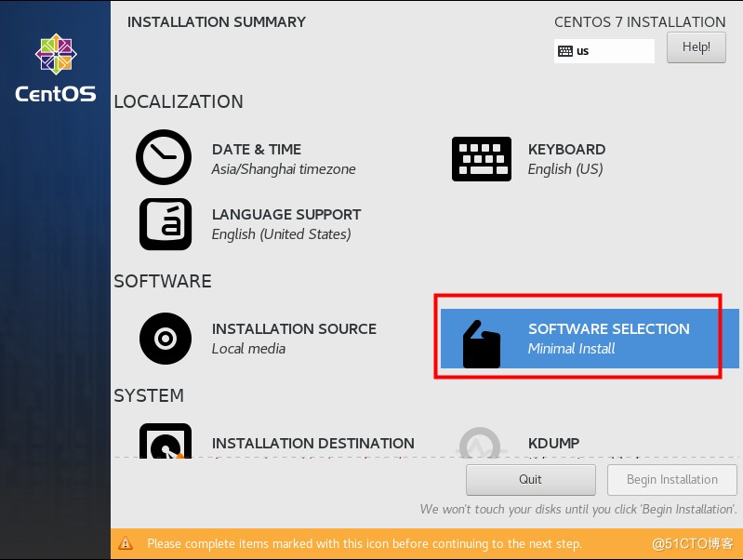Click CENTOS 7 INSTALLATION title

640,21
